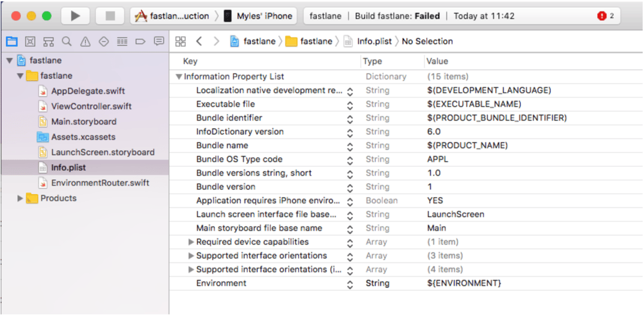Open the key stepper for Executable file
Viewport: 644px width, 317px height.
tap(350, 105)
